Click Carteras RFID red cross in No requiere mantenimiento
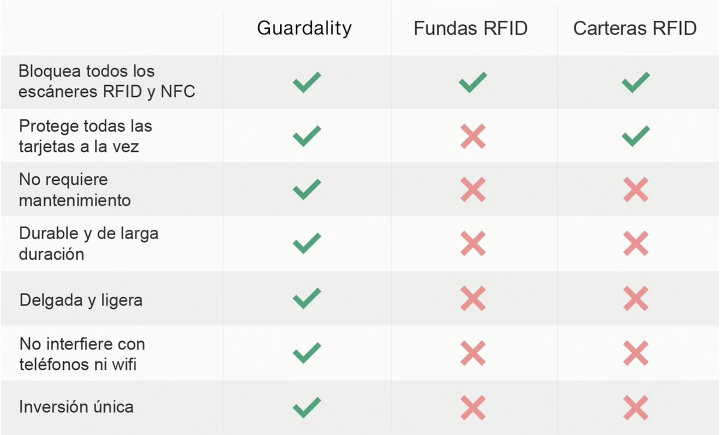The image size is (720, 435). click(636, 190)
